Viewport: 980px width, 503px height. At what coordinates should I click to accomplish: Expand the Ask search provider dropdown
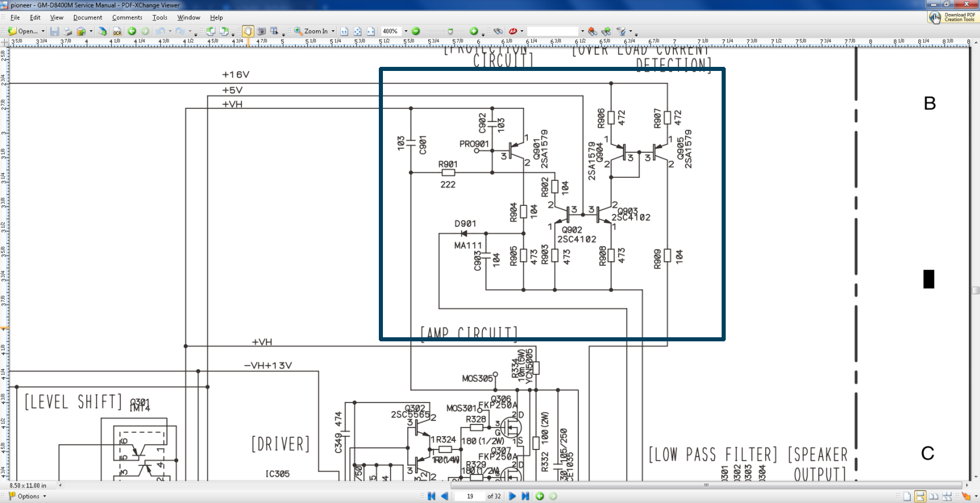click(x=522, y=31)
